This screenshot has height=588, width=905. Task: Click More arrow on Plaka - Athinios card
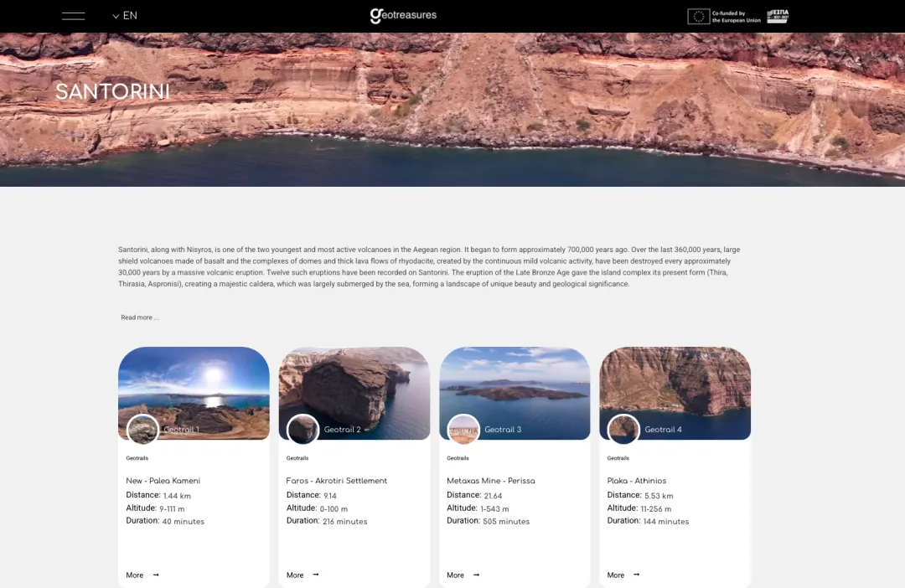point(637,575)
